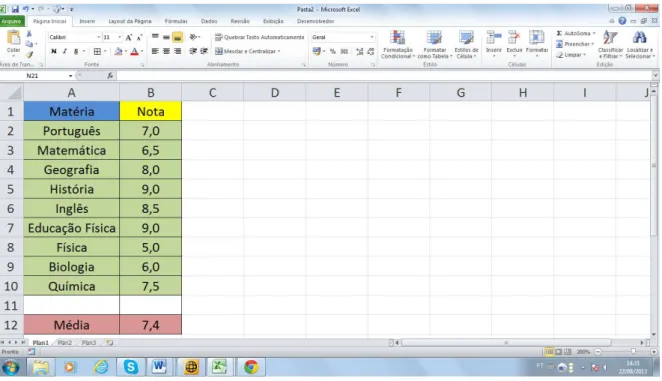Open Geral number format dropdown
Screen dimensions: 662x381
372,37
